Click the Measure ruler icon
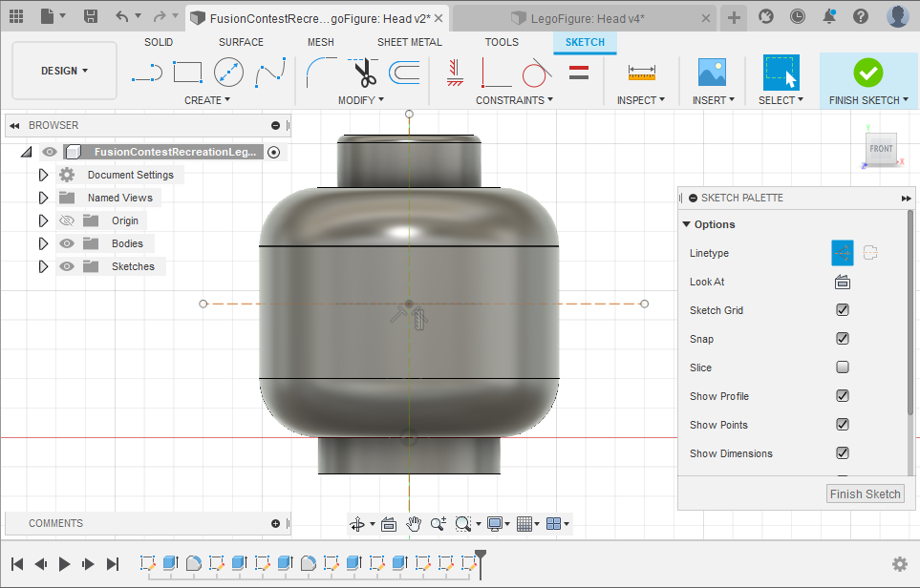This screenshot has height=588, width=920. coord(641,73)
